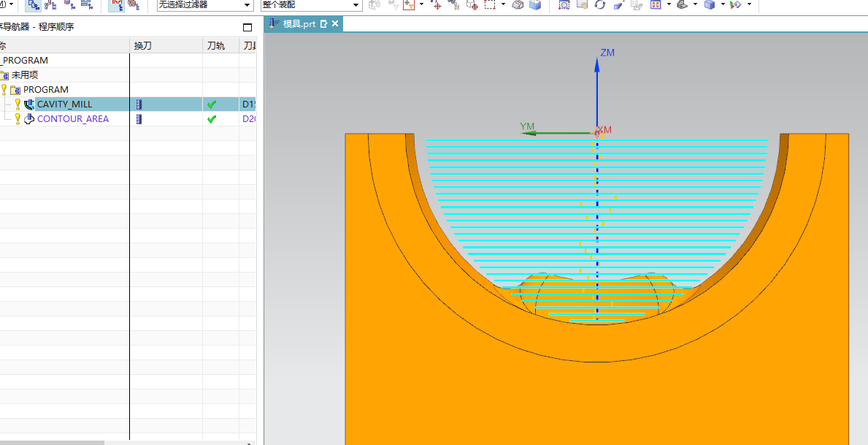Click the Fit view icon
This screenshot has height=445, width=868.
564,5
